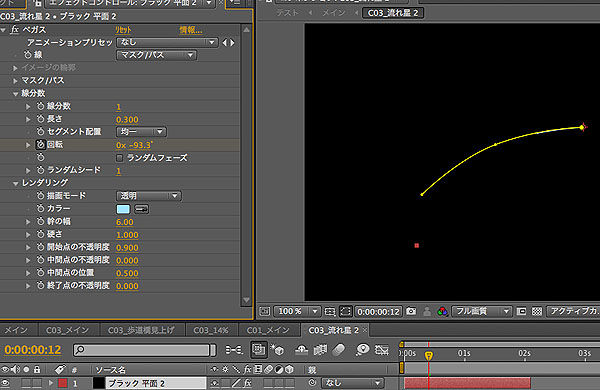Hide the ブラック 平面 2 layer with eye
This screenshot has height=390, width=600.
(5, 383)
